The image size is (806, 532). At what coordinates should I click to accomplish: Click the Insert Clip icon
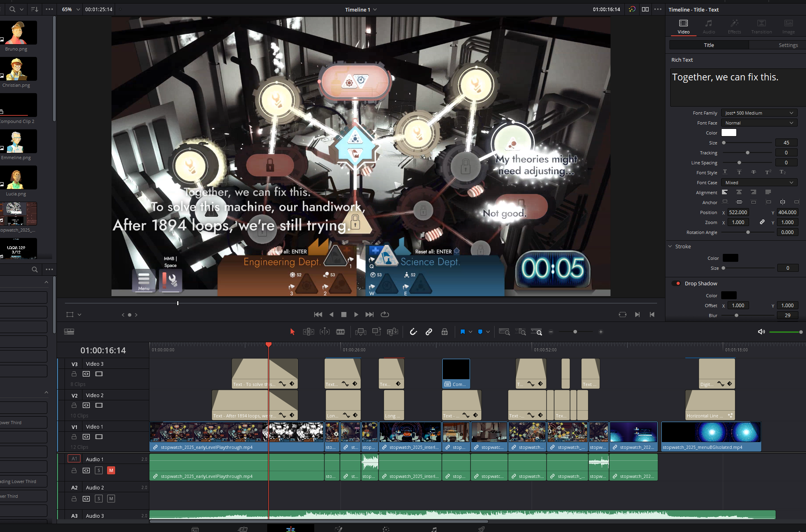tap(361, 332)
